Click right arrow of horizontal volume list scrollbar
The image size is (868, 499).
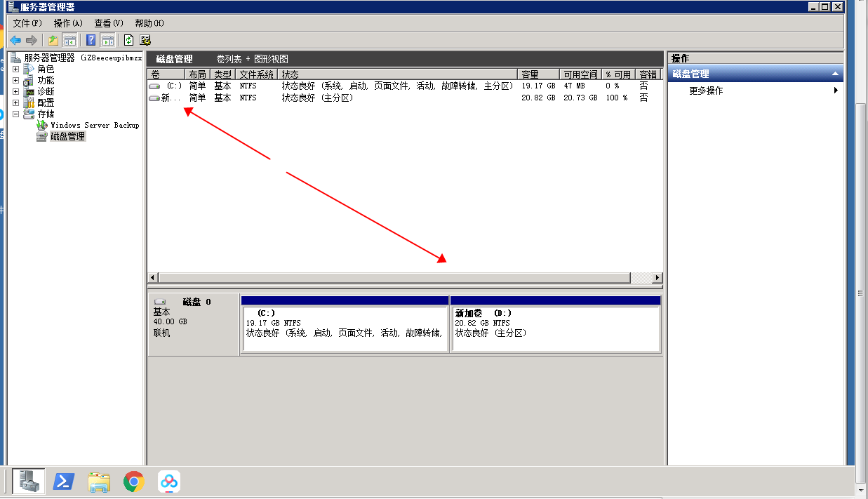pyautogui.click(x=657, y=278)
